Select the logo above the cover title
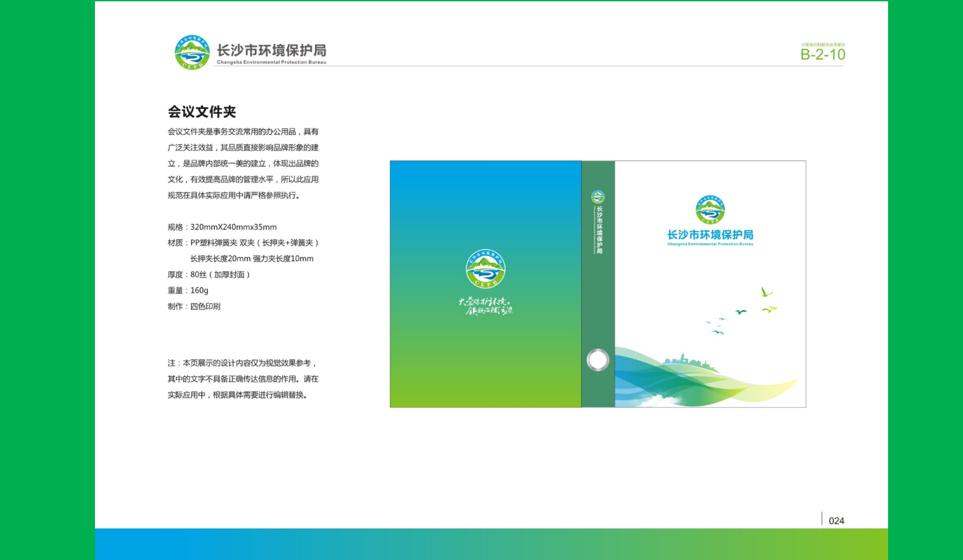 pos(709,211)
